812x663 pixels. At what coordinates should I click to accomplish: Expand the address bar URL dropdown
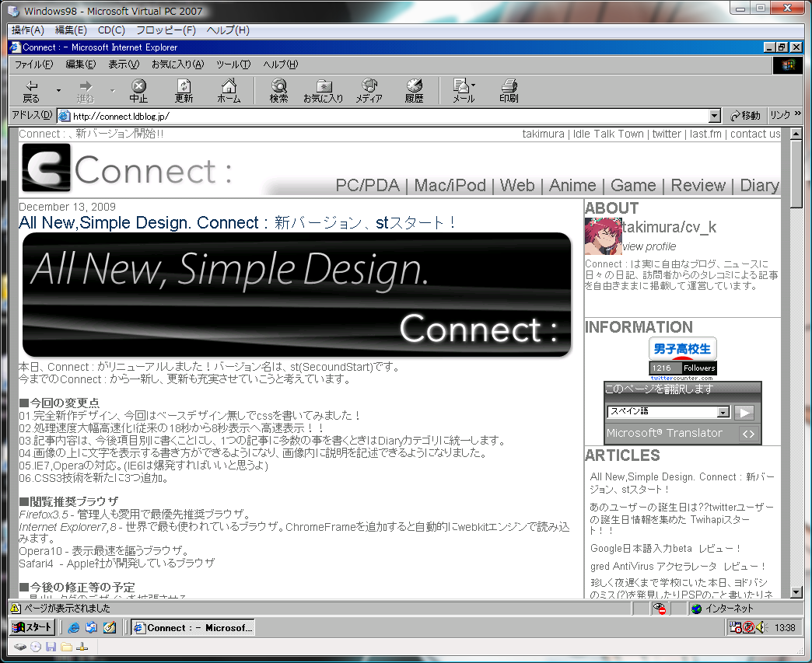(715, 116)
